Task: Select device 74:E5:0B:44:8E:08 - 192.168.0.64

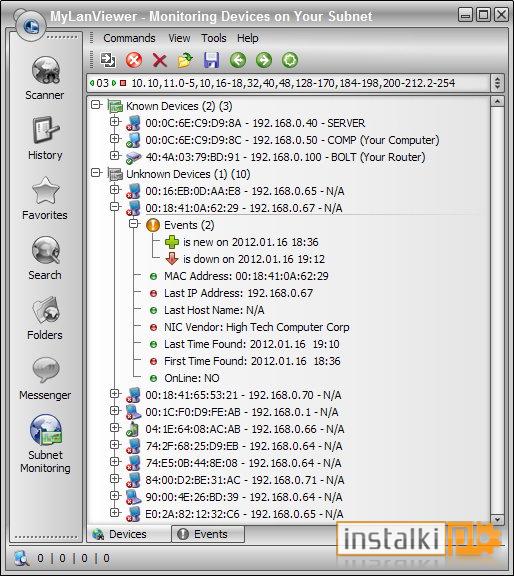Action: tap(243, 463)
